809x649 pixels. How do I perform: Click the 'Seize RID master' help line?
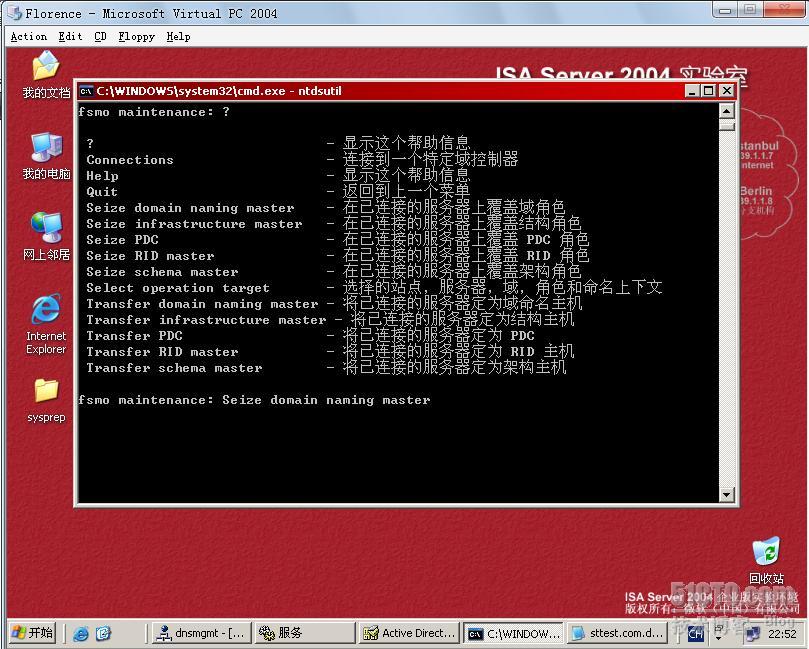click(337, 256)
